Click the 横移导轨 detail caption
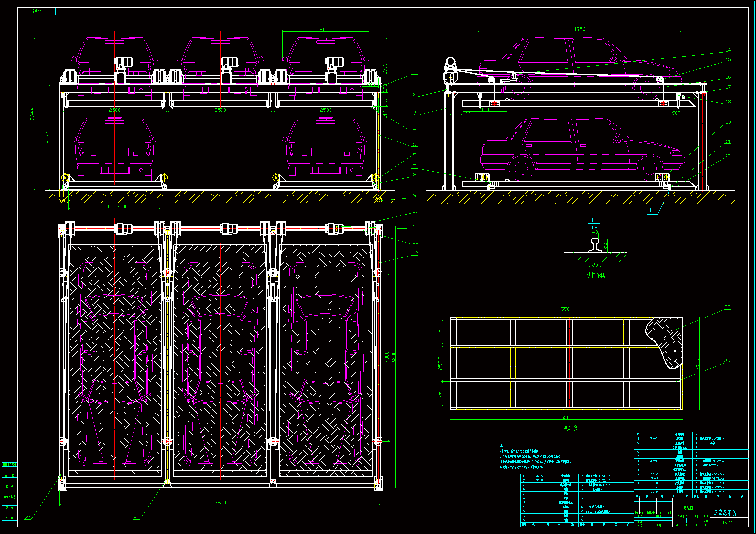Image resolution: width=756 pixels, height=534 pixels. click(x=595, y=275)
